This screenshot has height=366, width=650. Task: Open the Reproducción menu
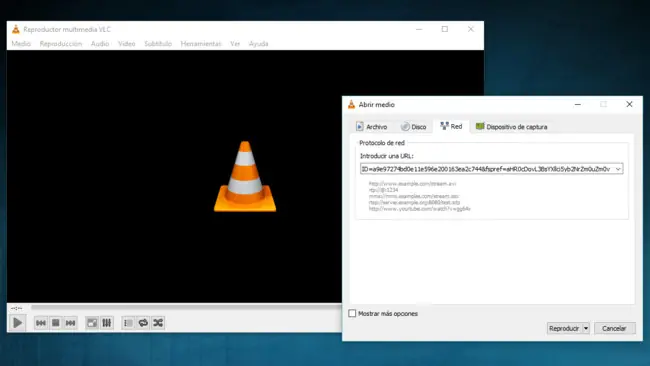(x=61, y=44)
